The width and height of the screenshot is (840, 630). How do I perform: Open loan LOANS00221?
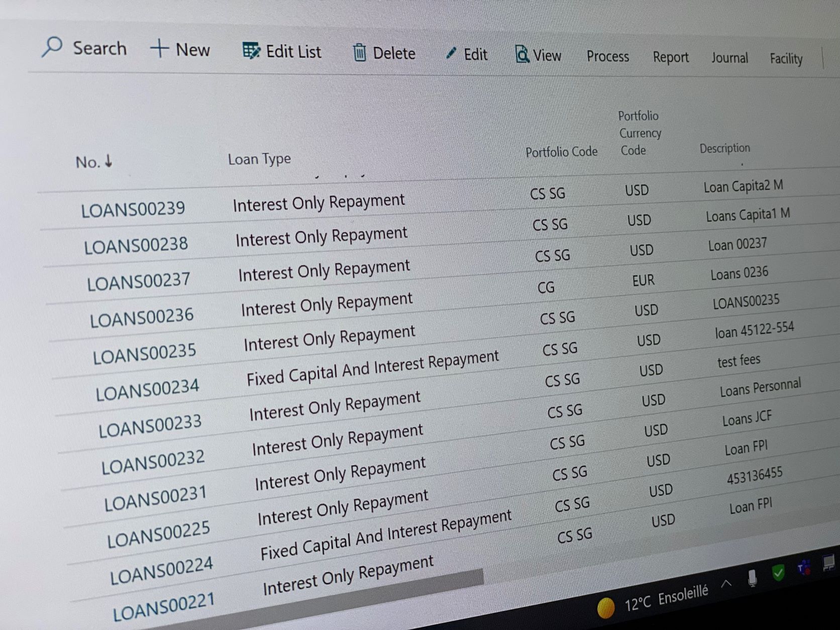pos(164,607)
